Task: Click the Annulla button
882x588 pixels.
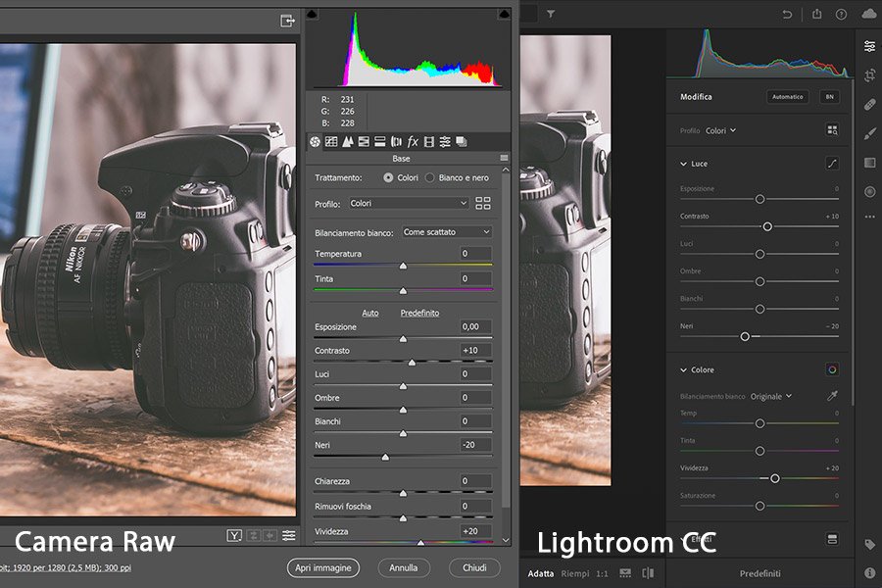Action: tap(404, 567)
